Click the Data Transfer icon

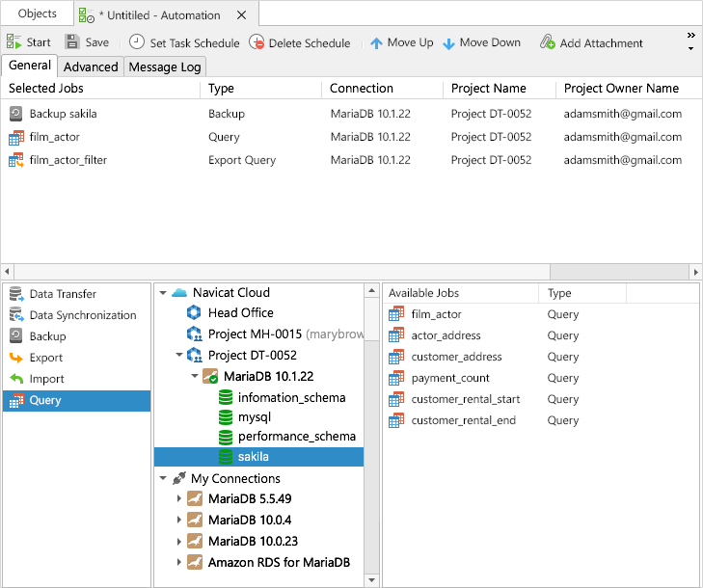(16, 294)
